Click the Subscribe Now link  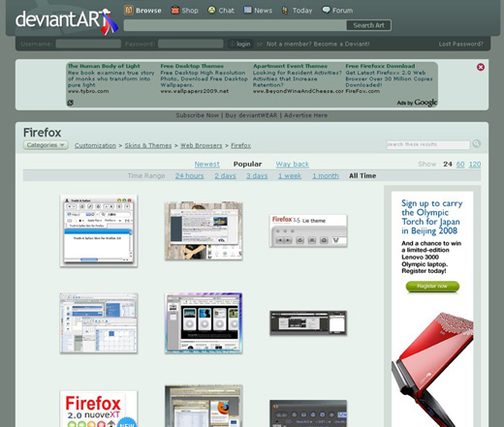[x=197, y=115]
